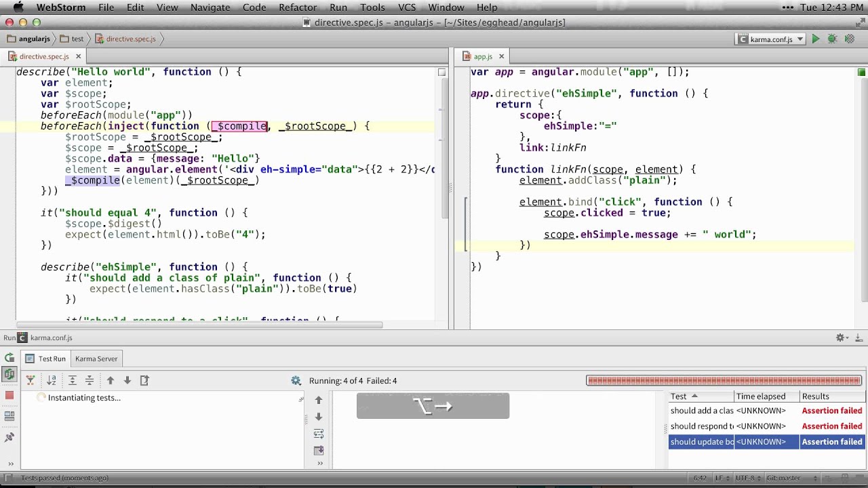
Task: Sort tests alphabetically
Action: 52,381
